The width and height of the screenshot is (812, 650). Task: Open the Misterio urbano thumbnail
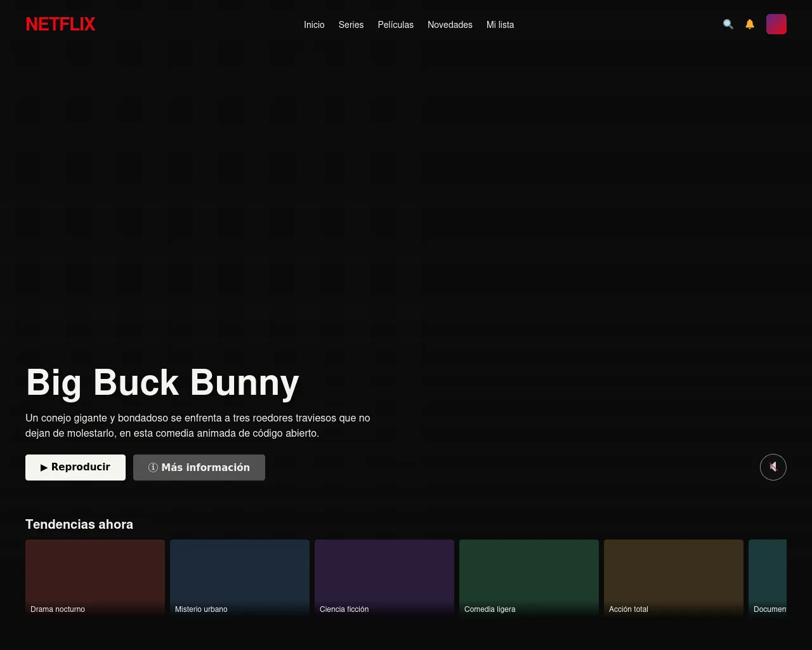(240, 578)
